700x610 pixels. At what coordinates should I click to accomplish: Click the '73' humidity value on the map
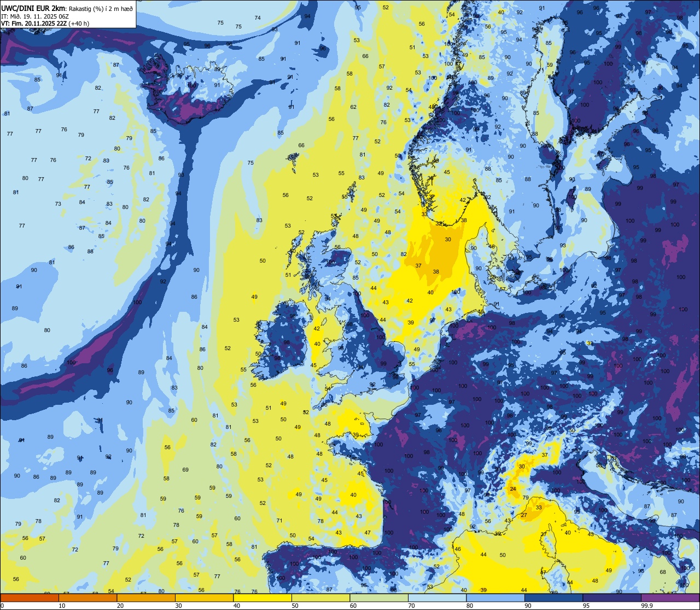[x=58, y=204]
